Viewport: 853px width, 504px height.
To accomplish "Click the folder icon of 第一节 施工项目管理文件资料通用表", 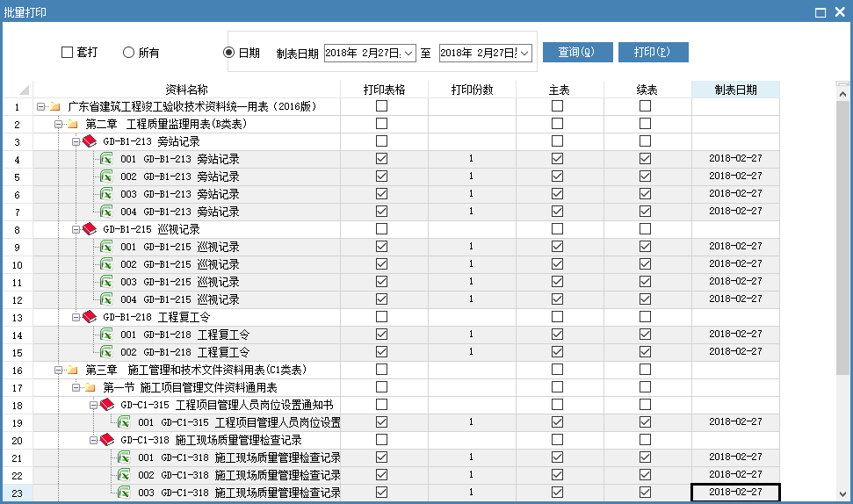I will pyautogui.click(x=90, y=387).
